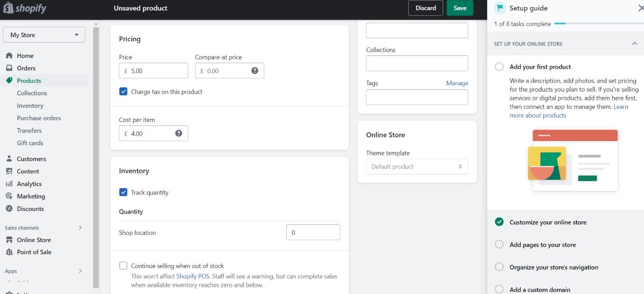Click the Customers person icon
This screenshot has height=294, width=644.
click(9, 159)
